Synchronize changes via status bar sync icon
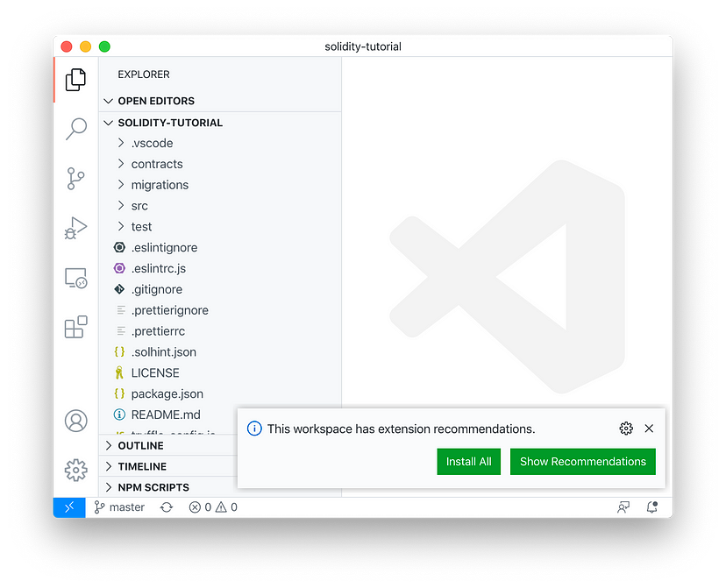The image size is (726, 588). [167, 507]
